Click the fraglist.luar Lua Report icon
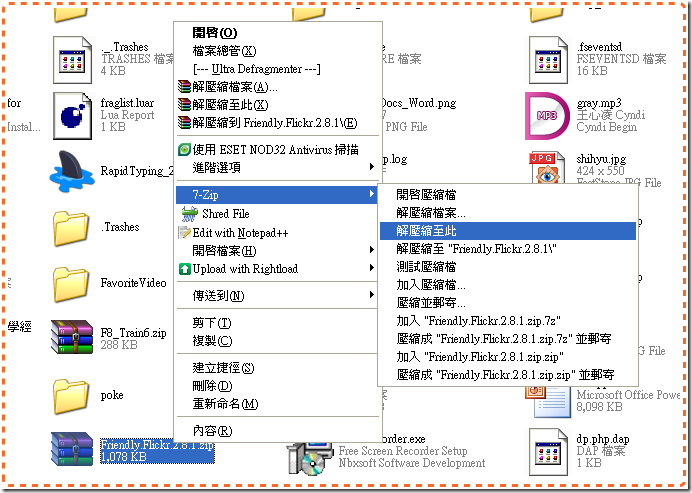 72,116
